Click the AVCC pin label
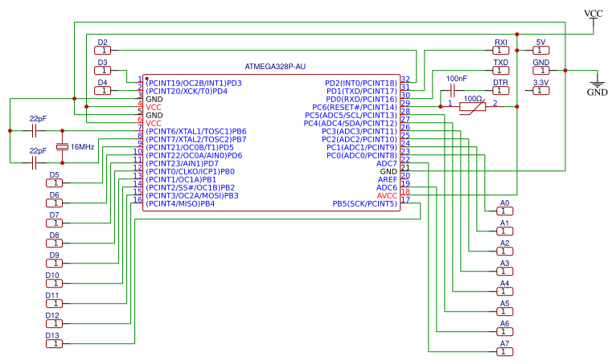The width and height of the screenshot is (616, 364). click(x=387, y=196)
